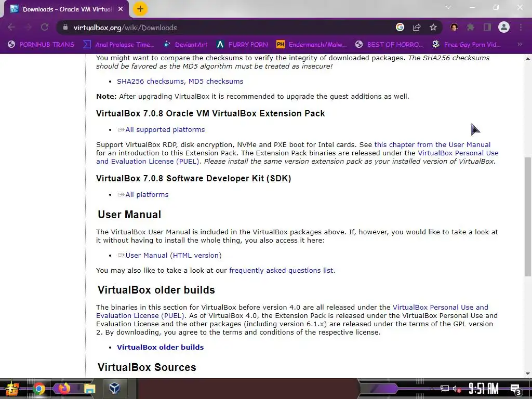
Task: Open the Start menu button
Action: 12,389
